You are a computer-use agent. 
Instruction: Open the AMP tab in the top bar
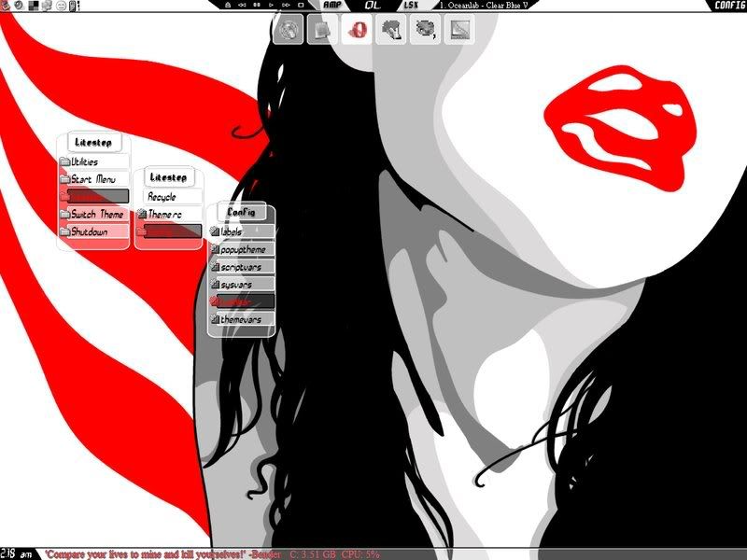(332, 6)
